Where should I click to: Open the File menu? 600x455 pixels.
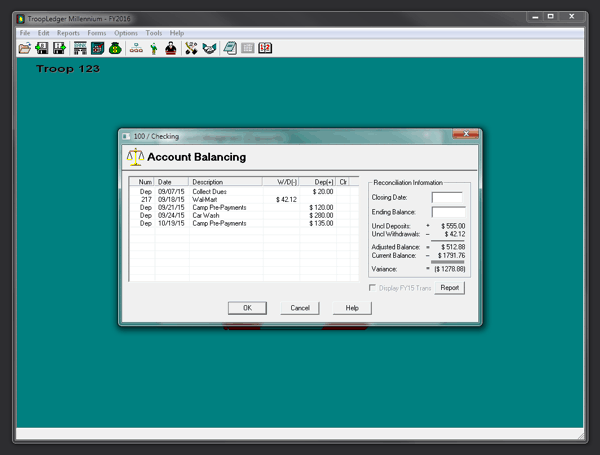click(25, 33)
